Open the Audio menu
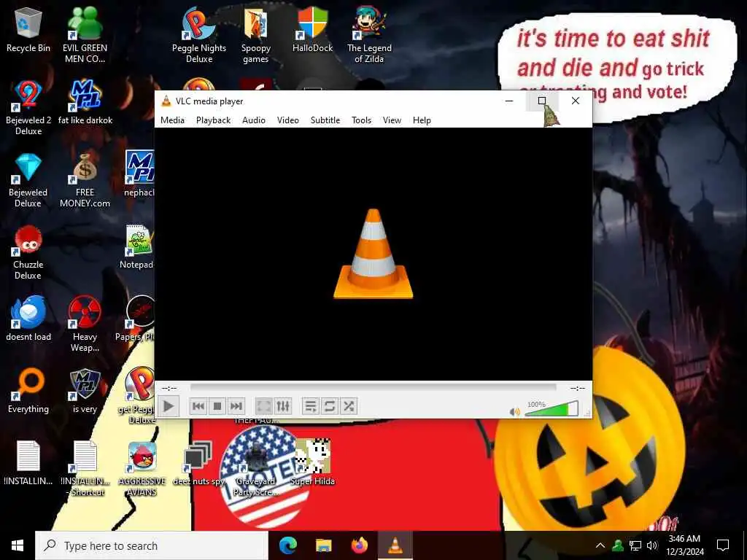 click(x=253, y=120)
